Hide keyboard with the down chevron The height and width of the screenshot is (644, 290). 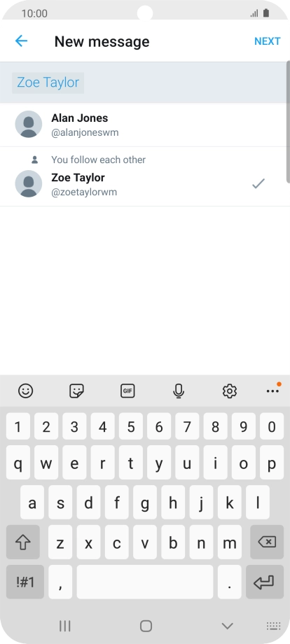227,626
